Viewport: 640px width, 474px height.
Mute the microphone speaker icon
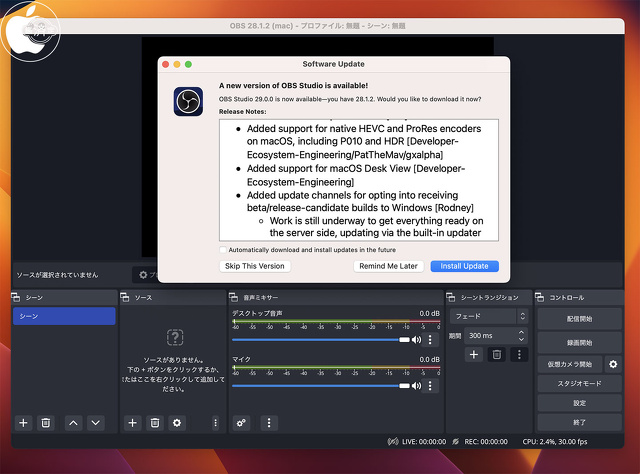point(416,386)
